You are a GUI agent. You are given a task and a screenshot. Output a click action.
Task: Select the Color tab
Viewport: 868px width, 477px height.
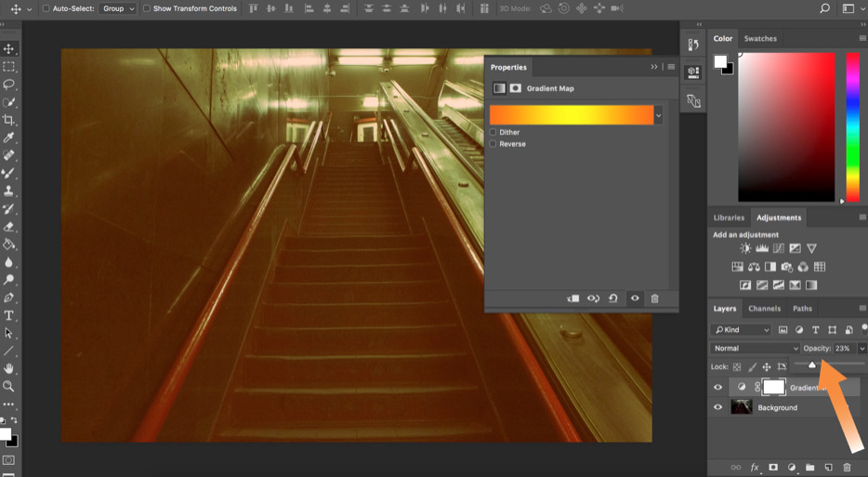(x=722, y=38)
